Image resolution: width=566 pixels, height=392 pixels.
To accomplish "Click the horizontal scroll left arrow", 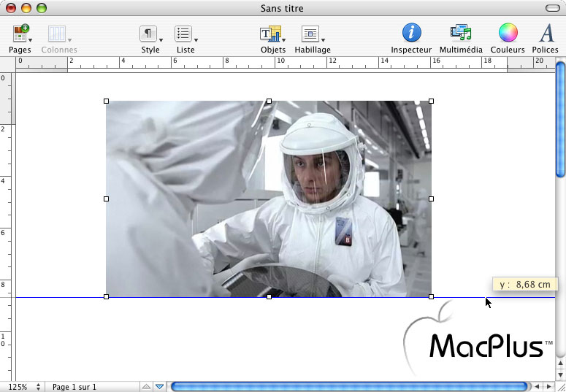I will [536, 387].
